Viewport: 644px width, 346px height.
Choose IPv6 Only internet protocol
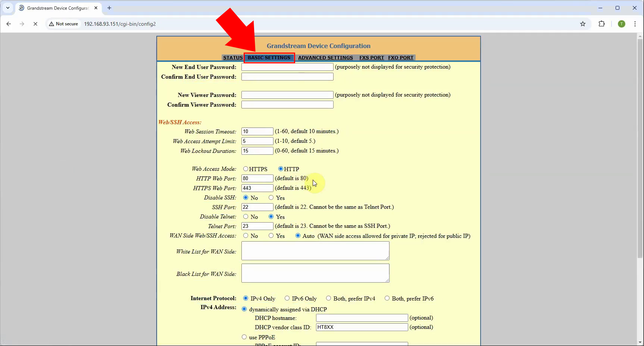click(287, 298)
